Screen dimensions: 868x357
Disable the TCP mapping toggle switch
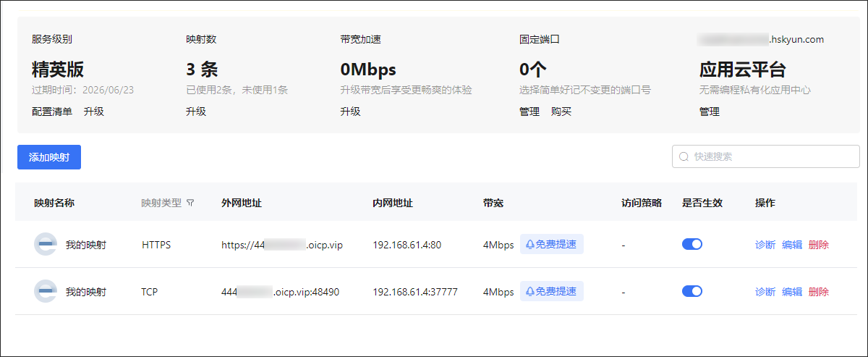[692, 292]
